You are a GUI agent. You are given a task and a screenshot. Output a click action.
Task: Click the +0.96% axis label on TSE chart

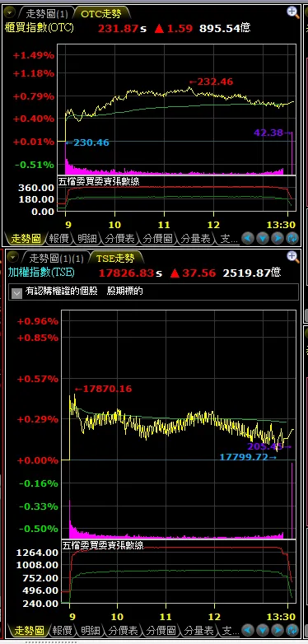[x=37, y=321]
